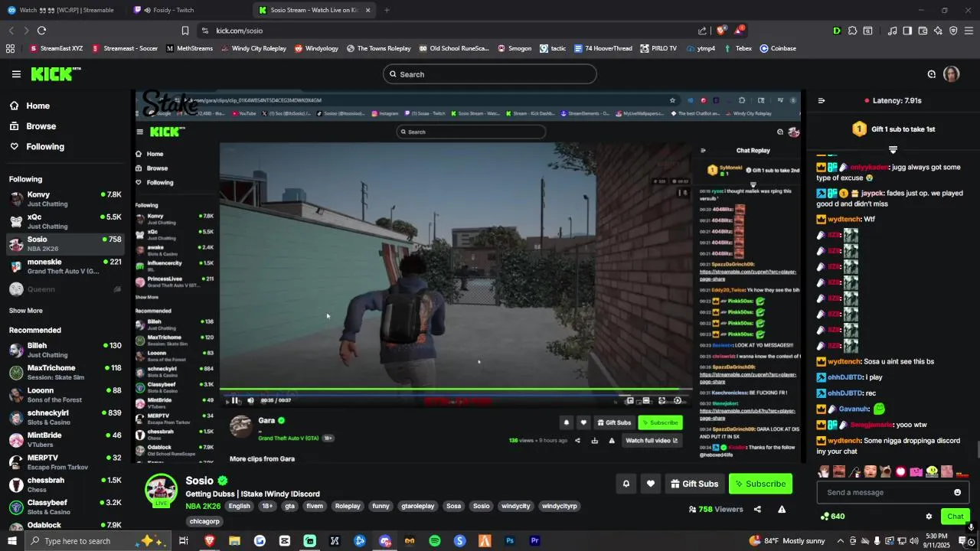The image size is (980, 551).
Task: Open the browser extensions puzzle icon
Action: pyautogui.click(x=852, y=31)
